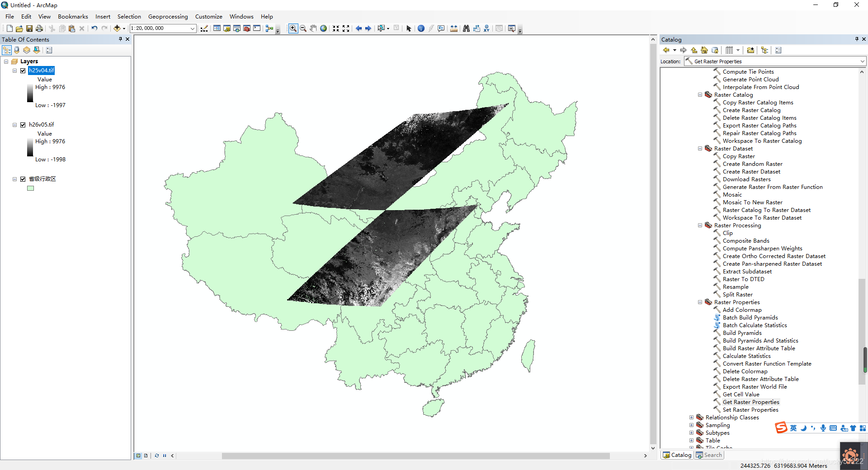The width and height of the screenshot is (868, 470).
Task: Click the green 省级行政区 symbol swatch
Action: [30, 188]
